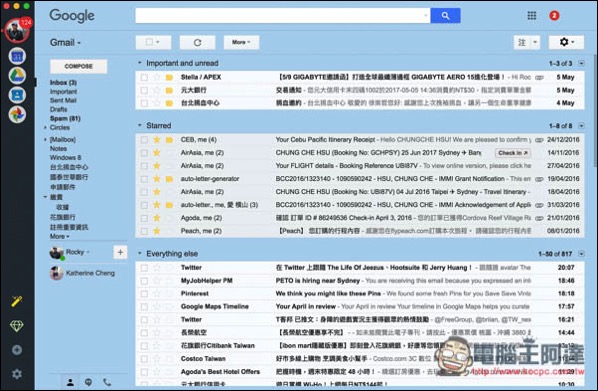Open the select-all checkbox dropdown
Screen dimensions: 598x391
click(x=153, y=42)
